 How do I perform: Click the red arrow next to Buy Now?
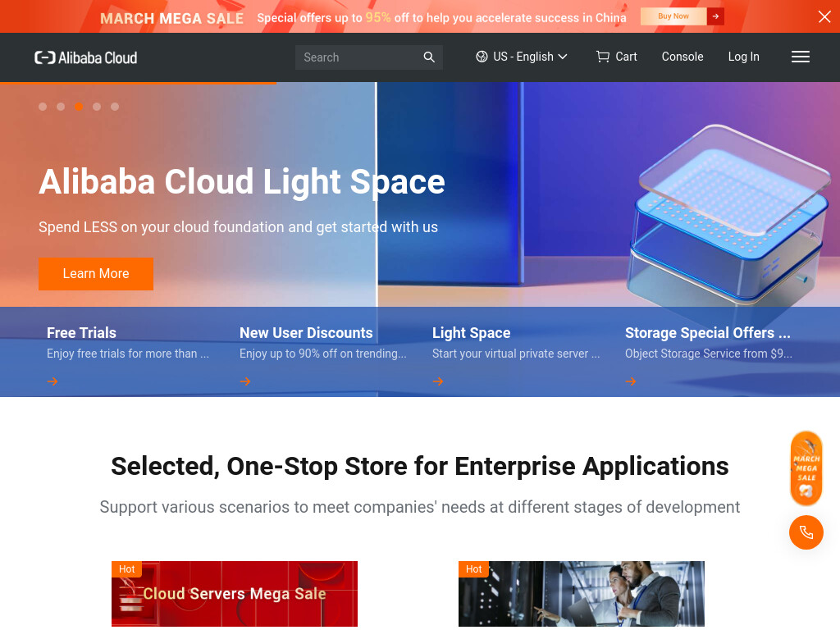pos(715,16)
